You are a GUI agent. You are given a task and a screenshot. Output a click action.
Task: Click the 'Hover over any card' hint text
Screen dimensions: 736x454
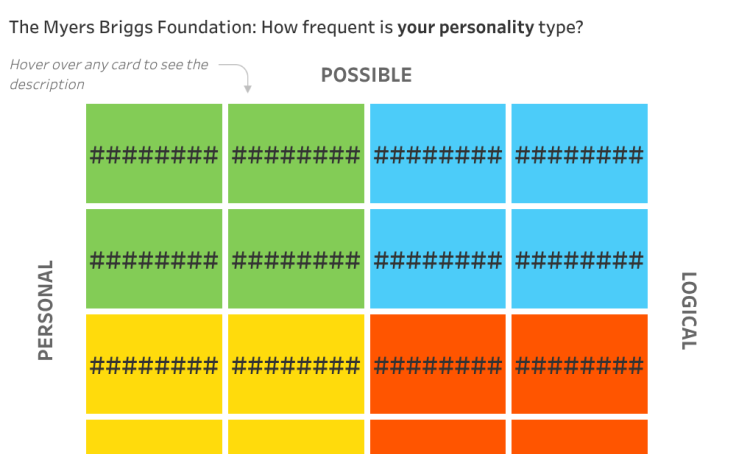(x=109, y=74)
